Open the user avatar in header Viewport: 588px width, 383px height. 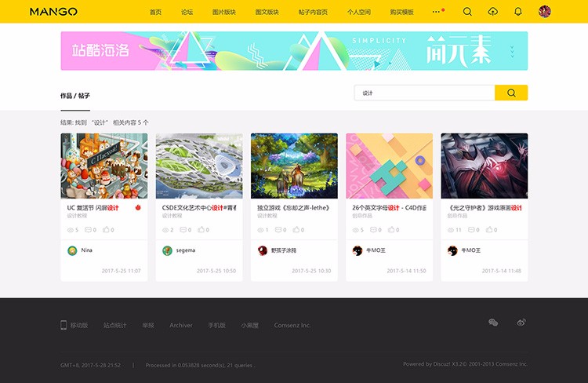(x=545, y=12)
